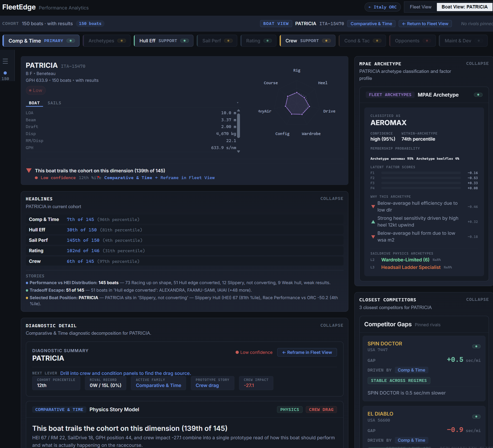Viewport: 493px width, 448px height.
Task: Toggle the Sail Perf tab switch
Action: tap(228, 41)
